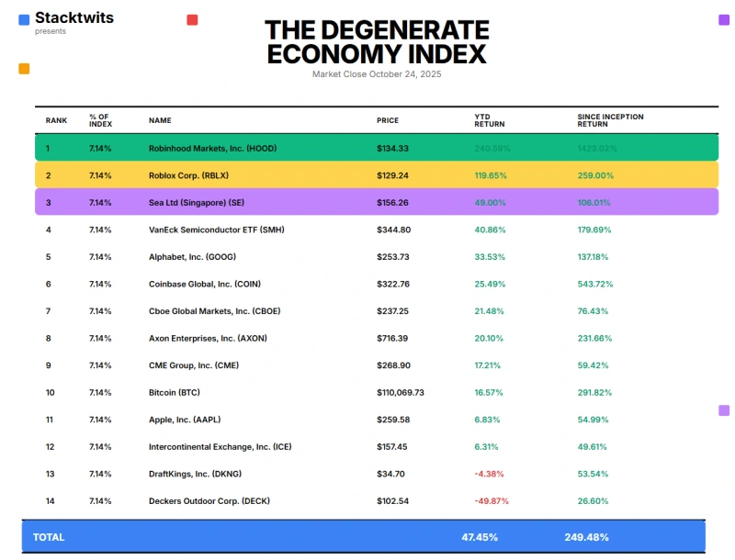Click Axon inception return 231.66%

[x=594, y=339]
